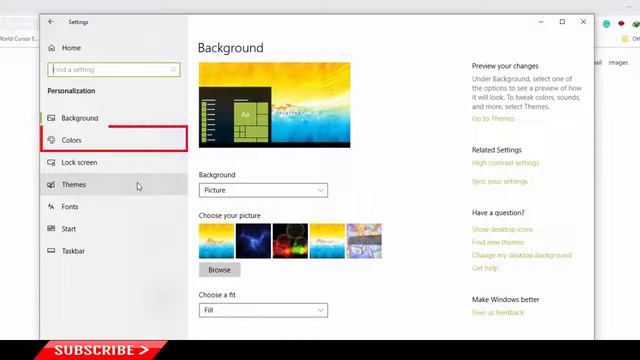Select the dark blue picture thumbnail
640x360 pixels.
tap(253, 241)
